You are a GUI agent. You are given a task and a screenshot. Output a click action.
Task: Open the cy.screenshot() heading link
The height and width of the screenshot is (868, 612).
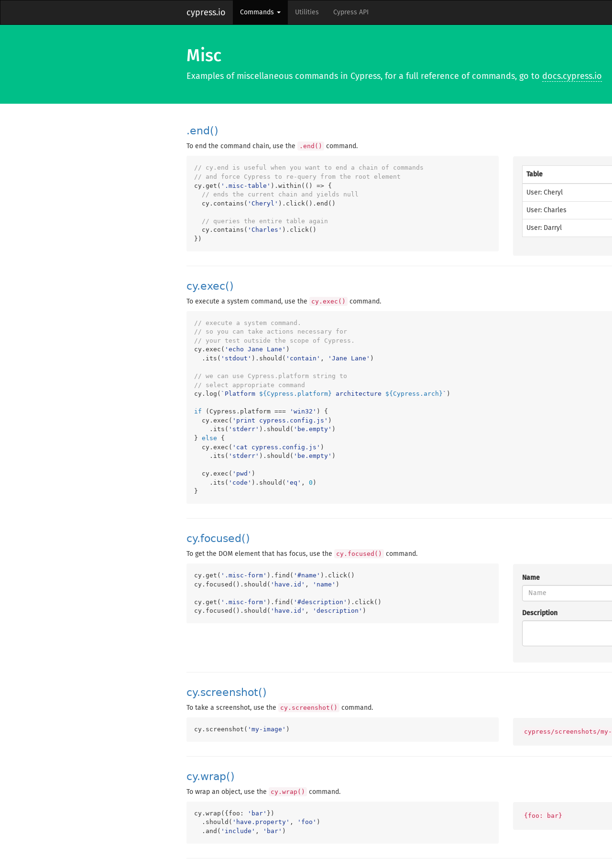(227, 692)
